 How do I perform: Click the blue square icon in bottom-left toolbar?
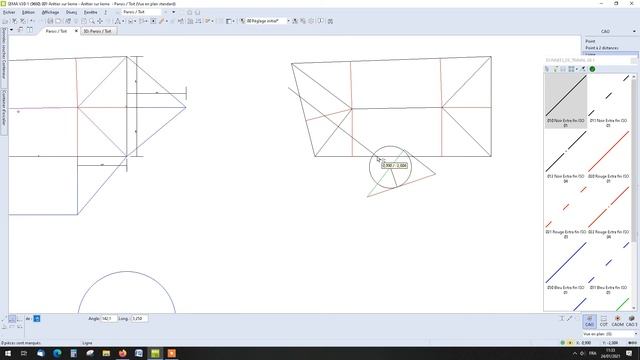[x=37, y=318]
